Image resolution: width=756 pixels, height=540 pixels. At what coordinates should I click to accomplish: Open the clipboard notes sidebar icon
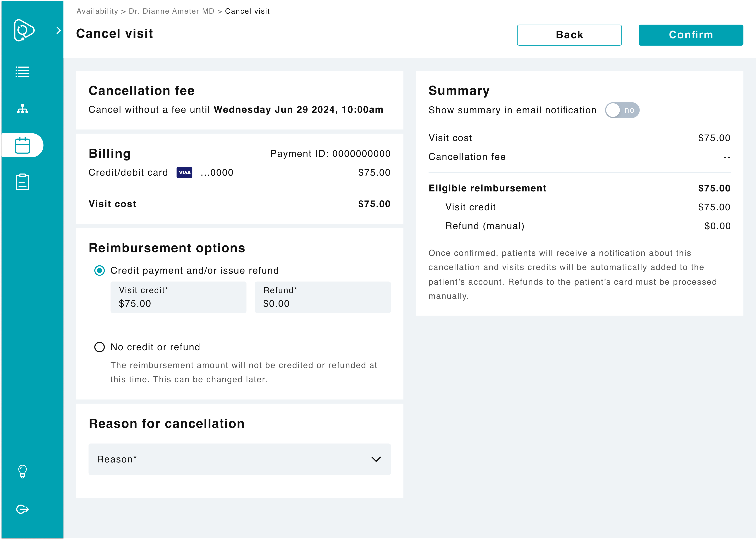22,182
